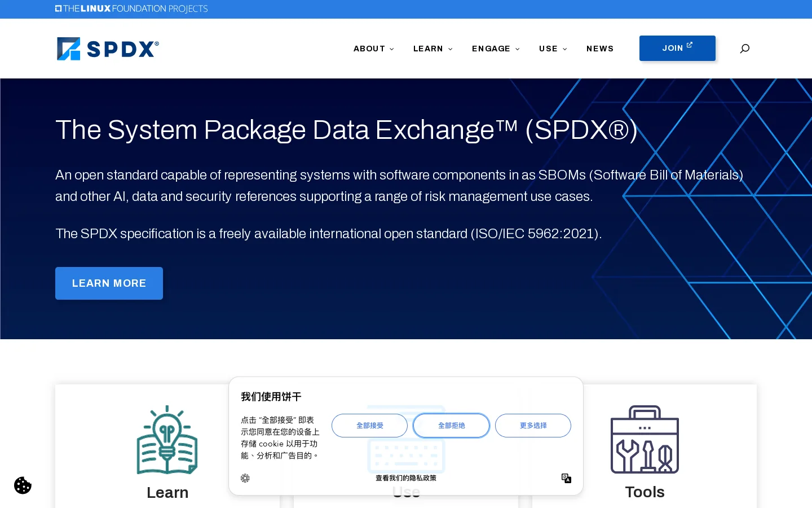This screenshot has height=508, width=812.
Task: Expand the Use dropdown menu
Action: (x=553, y=49)
